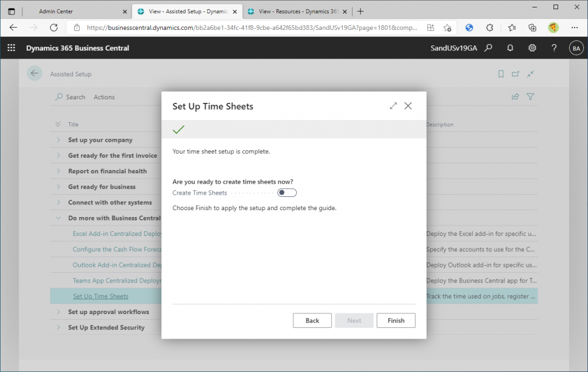Open the tab actions menu icon
This screenshot has width=588, height=372.
(x=11, y=11)
